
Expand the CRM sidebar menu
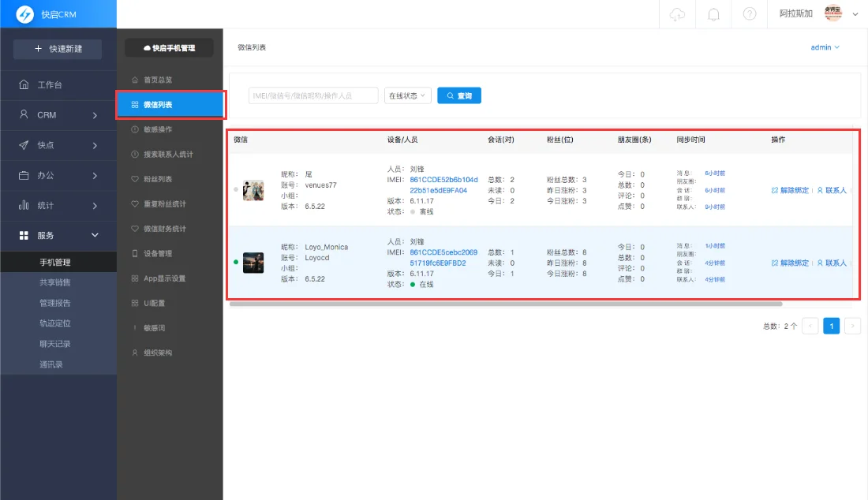58,114
